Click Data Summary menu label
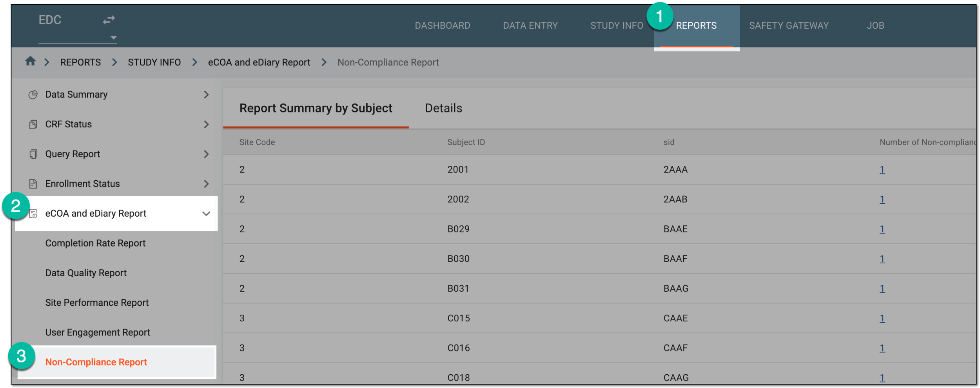 [76, 94]
